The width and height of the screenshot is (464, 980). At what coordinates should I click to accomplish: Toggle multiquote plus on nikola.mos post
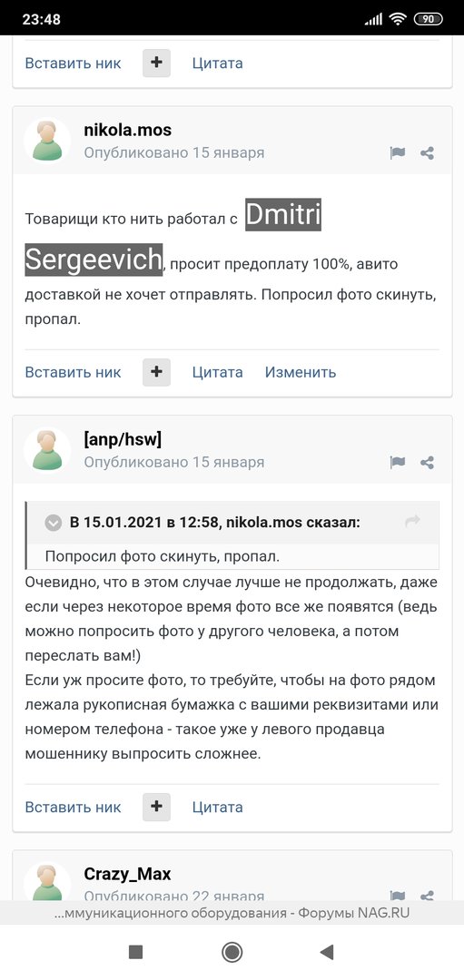156,372
